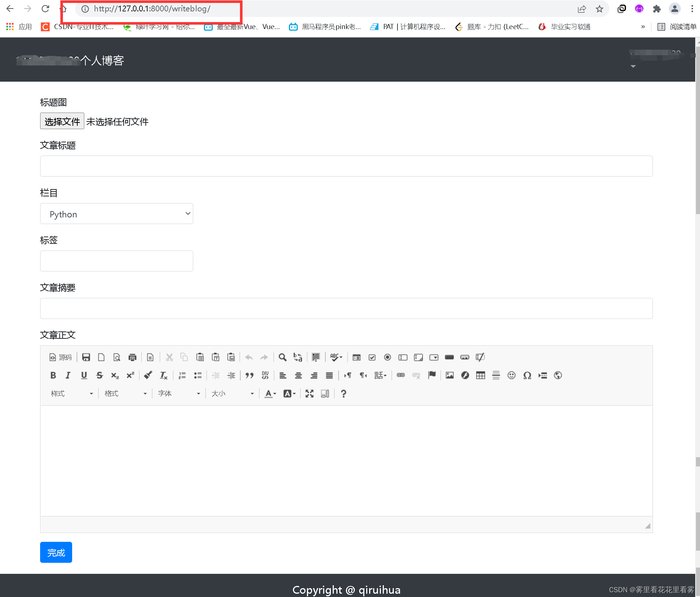Screen dimensions: 700x597
Task: Click the Paste as plain text icon
Action: coord(216,357)
